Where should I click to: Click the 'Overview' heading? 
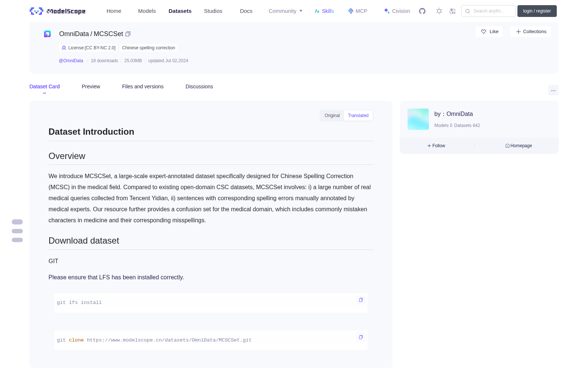pyautogui.click(x=67, y=156)
